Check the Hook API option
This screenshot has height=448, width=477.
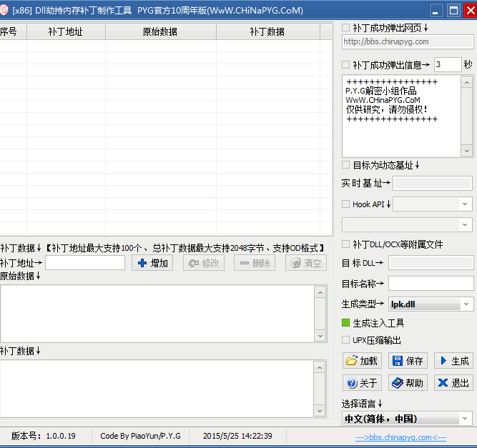(x=345, y=204)
